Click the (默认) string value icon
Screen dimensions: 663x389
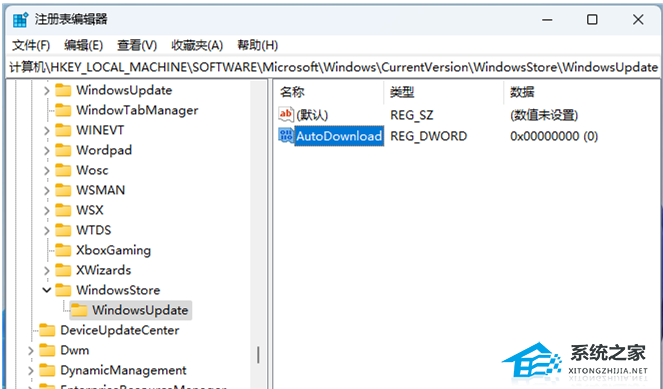tap(286, 114)
